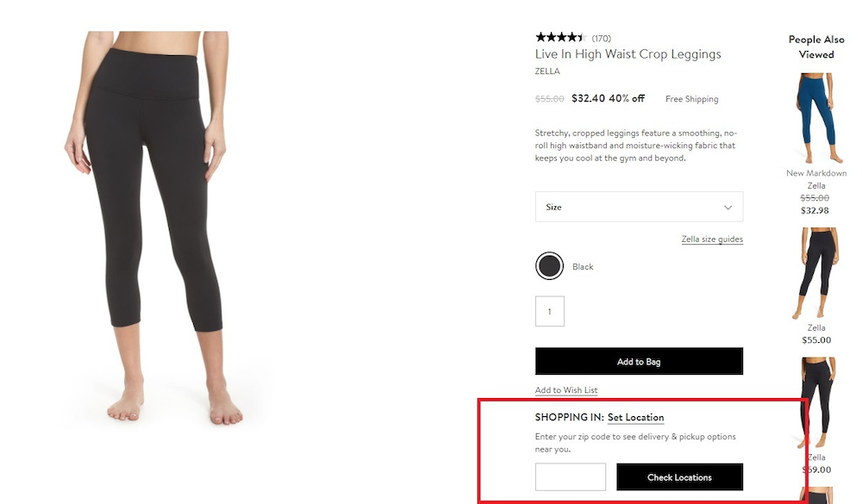Viewport: 862px width, 504px height.
Task: Click the quantity input box
Action: (x=549, y=310)
